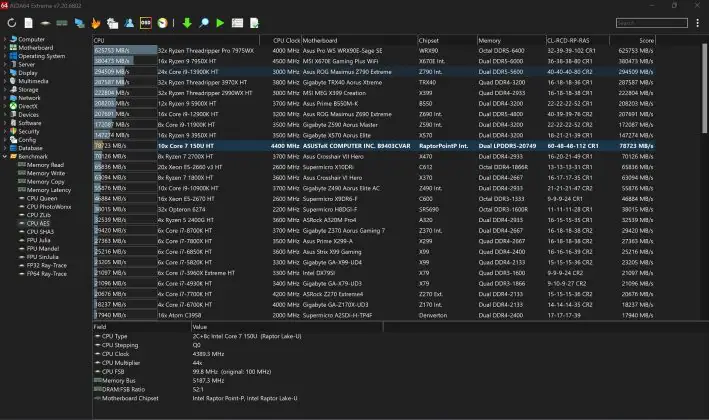This screenshot has width=709, height=420.
Task: Click the Network tree icon
Action: pyautogui.click(x=14, y=98)
